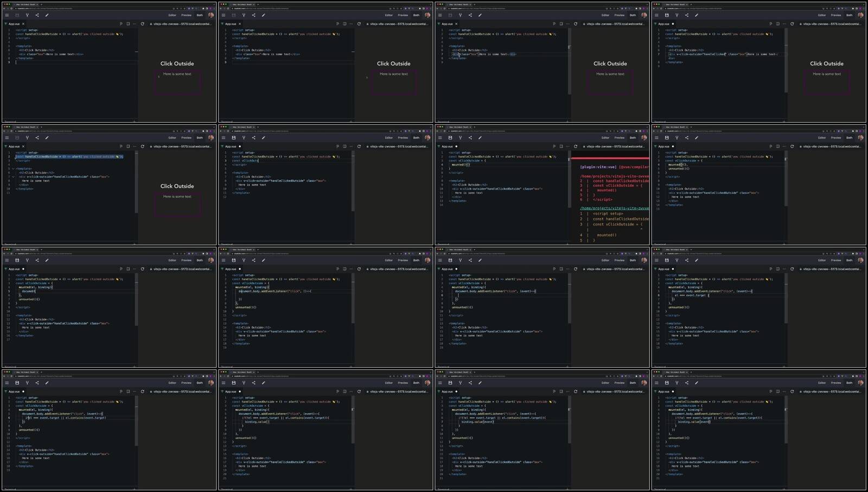
Task: Click Share icon in the Vite error frame
Action: click(470, 138)
